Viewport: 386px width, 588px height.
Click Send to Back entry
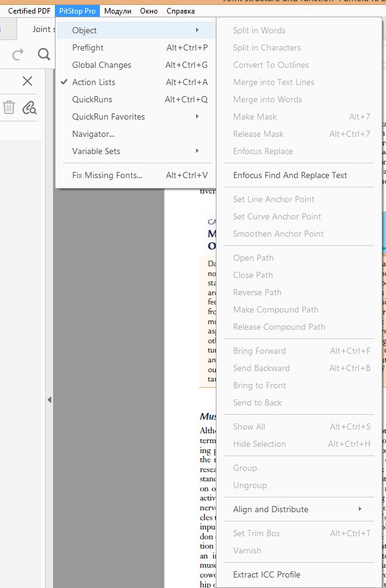[x=299, y=402]
